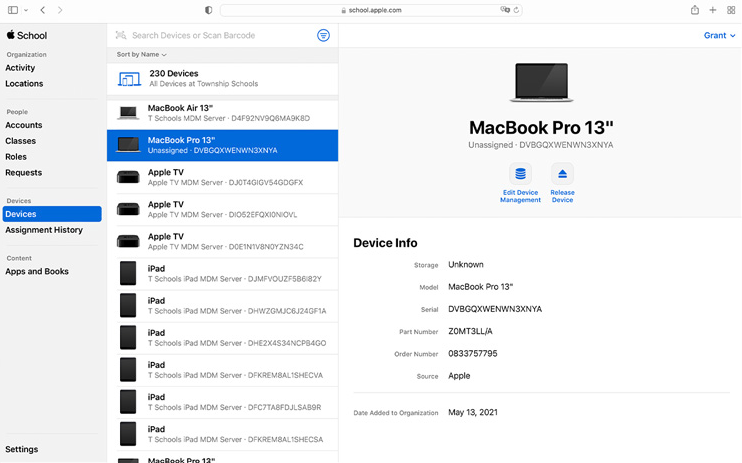The image size is (742, 463).
Task: Open Roles in the sidebar
Action: click(x=16, y=157)
